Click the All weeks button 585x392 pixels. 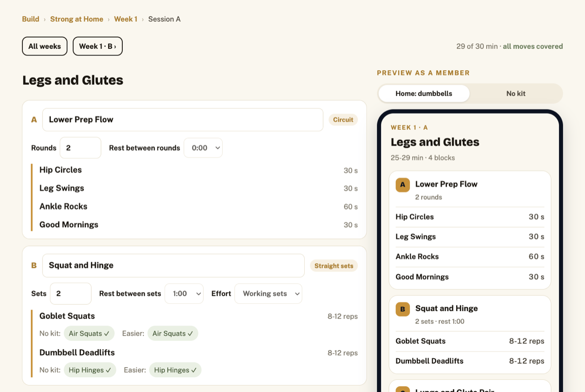[44, 46]
